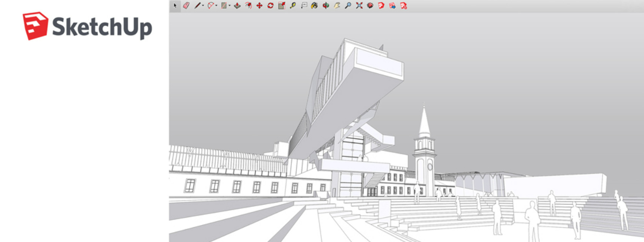Select the red Move arrows tool
644x242 pixels.
point(259,6)
